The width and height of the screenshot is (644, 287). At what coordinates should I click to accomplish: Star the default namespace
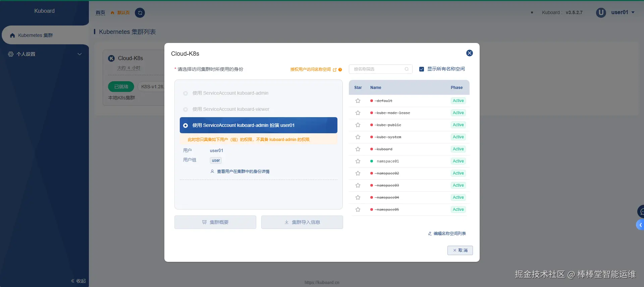click(358, 101)
